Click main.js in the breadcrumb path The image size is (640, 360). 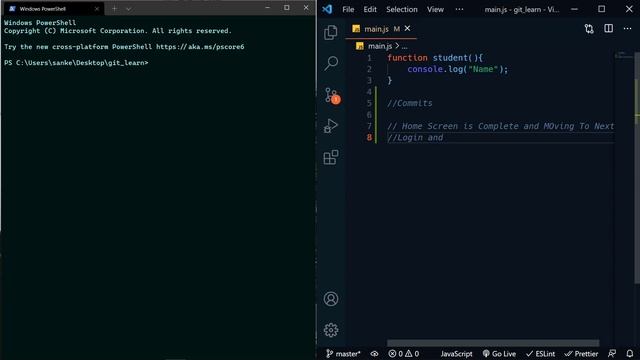click(x=380, y=46)
